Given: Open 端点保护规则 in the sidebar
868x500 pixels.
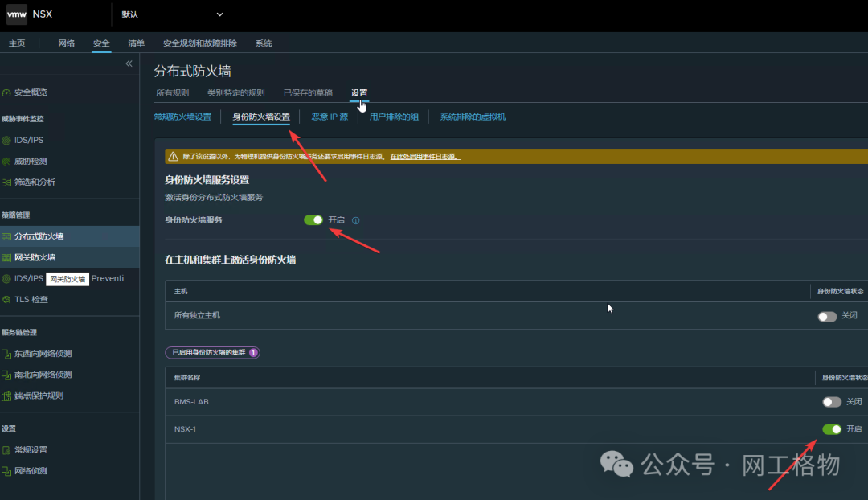Looking at the screenshot, I should point(39,396).
